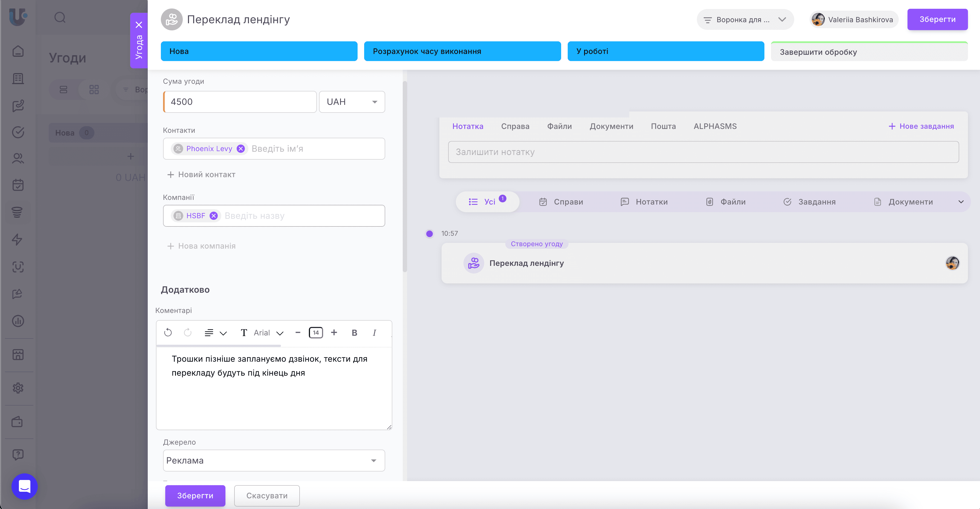The height and width of the screenshot is (509, 980).
Task: Open the chat support bubble icon
Action: [24, 486]
